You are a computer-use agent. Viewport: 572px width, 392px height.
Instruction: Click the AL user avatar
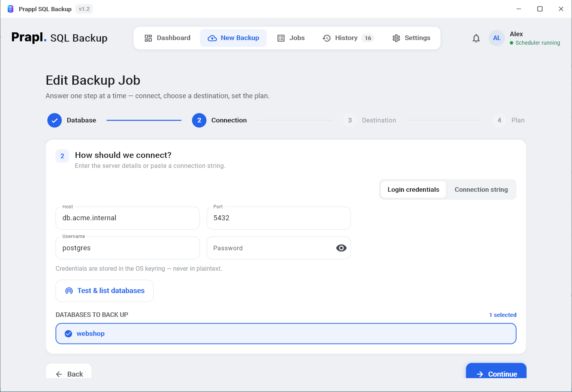[497, 38]
